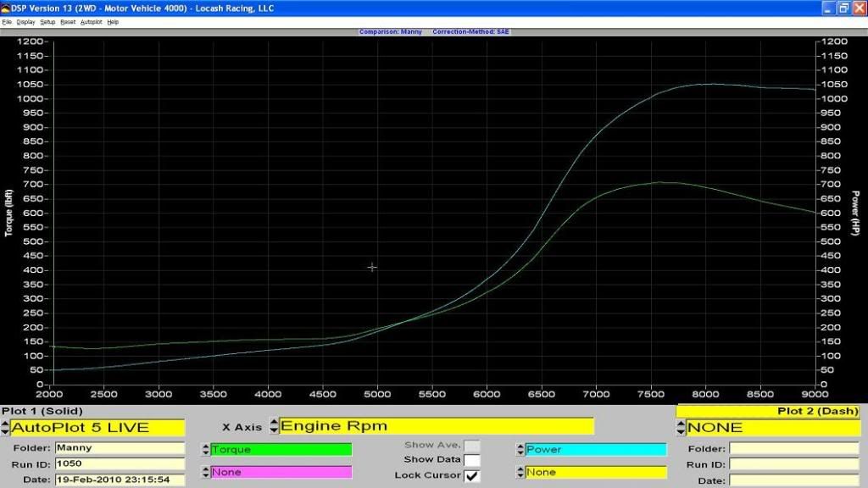Change the AutoPlot 5 LIVE plot selector
Screen dimensions: 868x488
[x=5, y=428]
